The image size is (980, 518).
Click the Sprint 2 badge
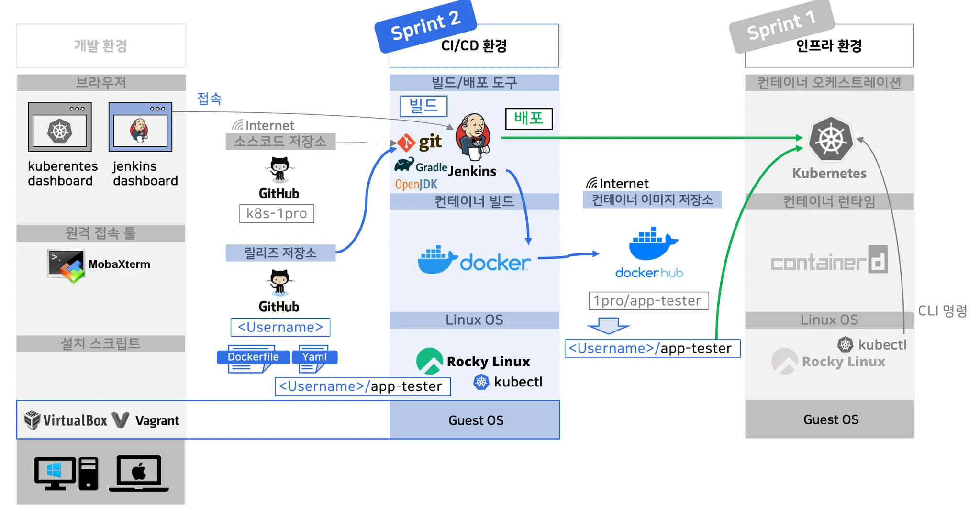pos(425,26)
